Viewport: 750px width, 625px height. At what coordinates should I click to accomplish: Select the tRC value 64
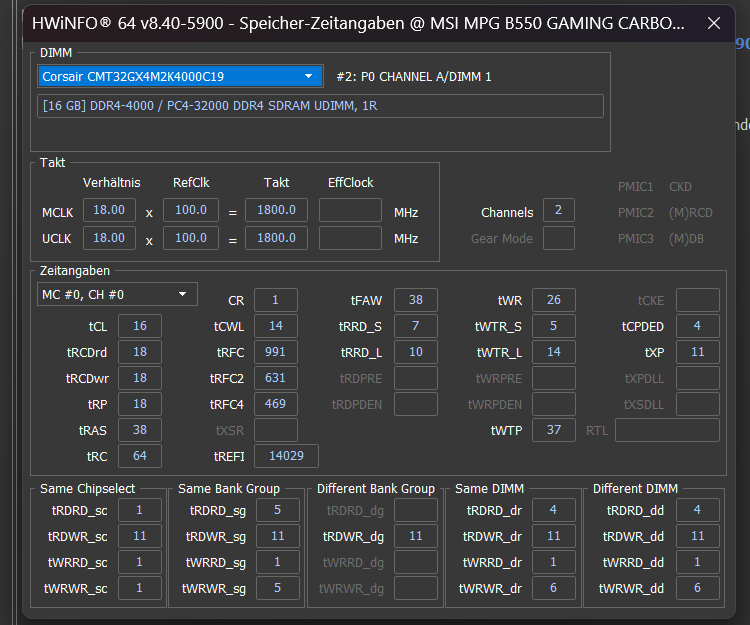140,456
